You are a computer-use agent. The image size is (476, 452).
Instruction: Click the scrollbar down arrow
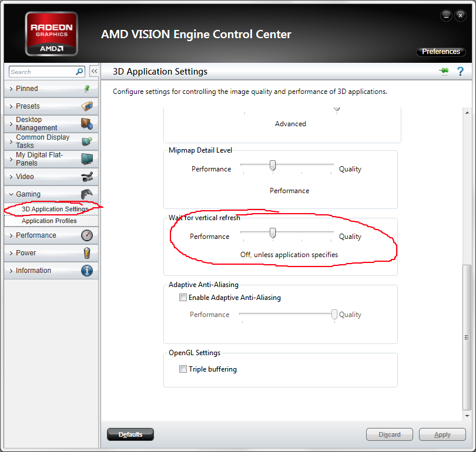[467, 416]
